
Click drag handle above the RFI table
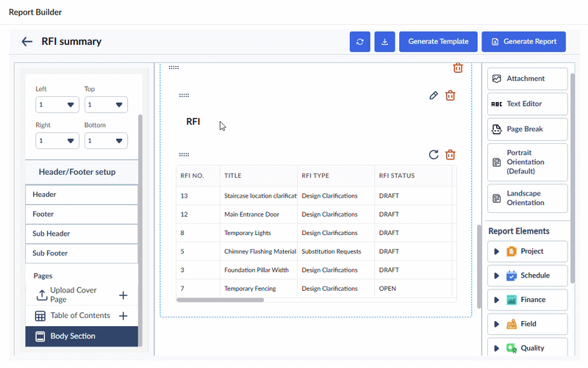point(184,154)
